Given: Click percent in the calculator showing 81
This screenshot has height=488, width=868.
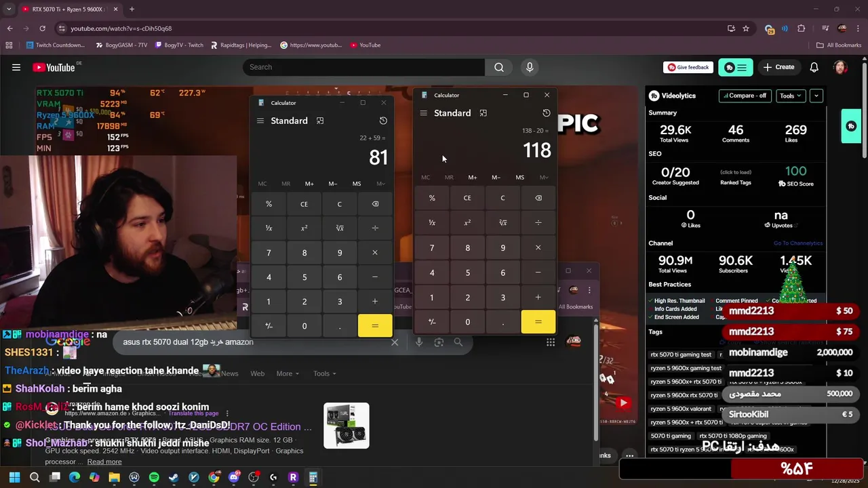Looking at the screenshot, I should click(269, 204).
